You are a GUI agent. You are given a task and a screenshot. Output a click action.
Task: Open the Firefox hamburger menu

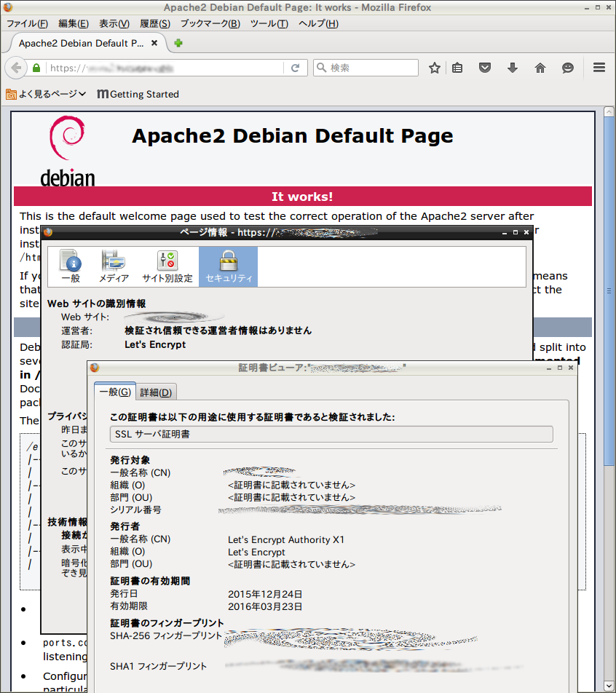[599, 68]
